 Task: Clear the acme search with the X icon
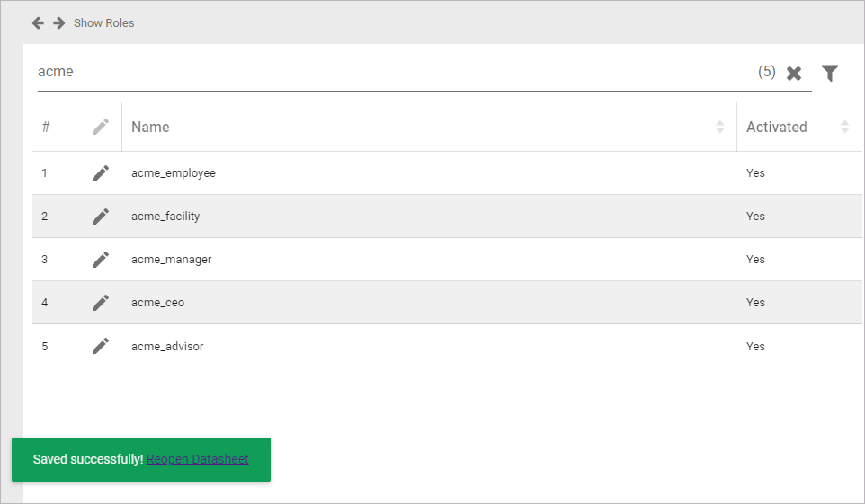tap(794, 74)
